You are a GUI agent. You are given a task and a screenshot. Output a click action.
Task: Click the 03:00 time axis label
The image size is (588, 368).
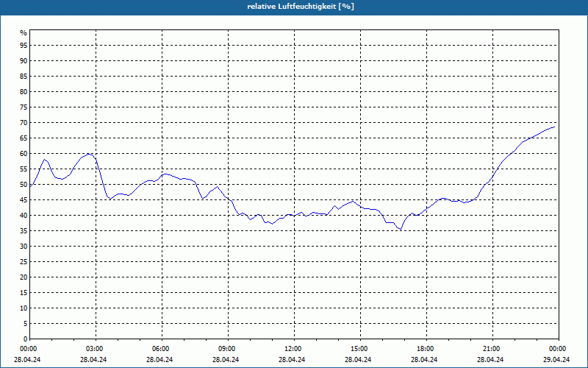96,349
